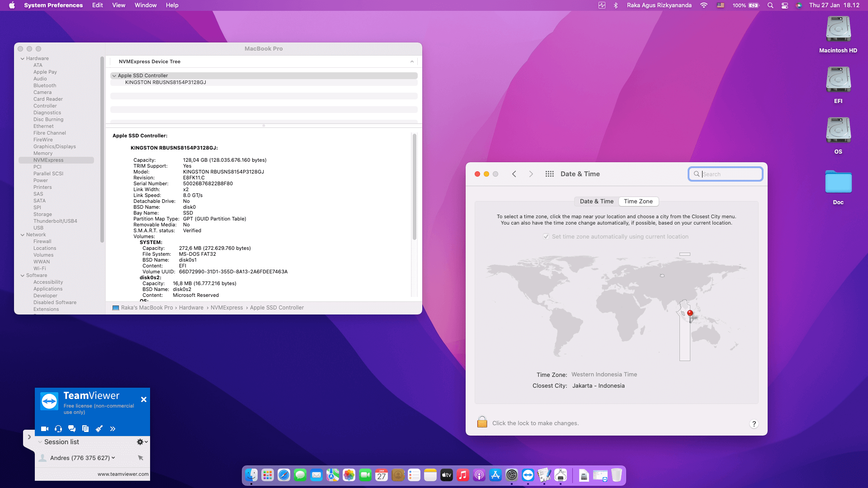Show all preferences with grid icon
Viewport: 868px width, 488px height.
549,174
